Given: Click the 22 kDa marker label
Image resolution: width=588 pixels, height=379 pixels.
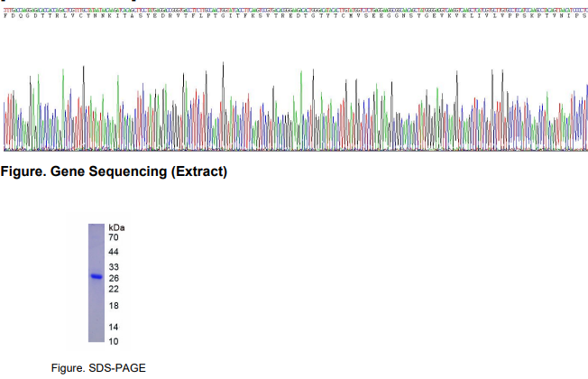Looking at the screenshot, I should 114,289.
